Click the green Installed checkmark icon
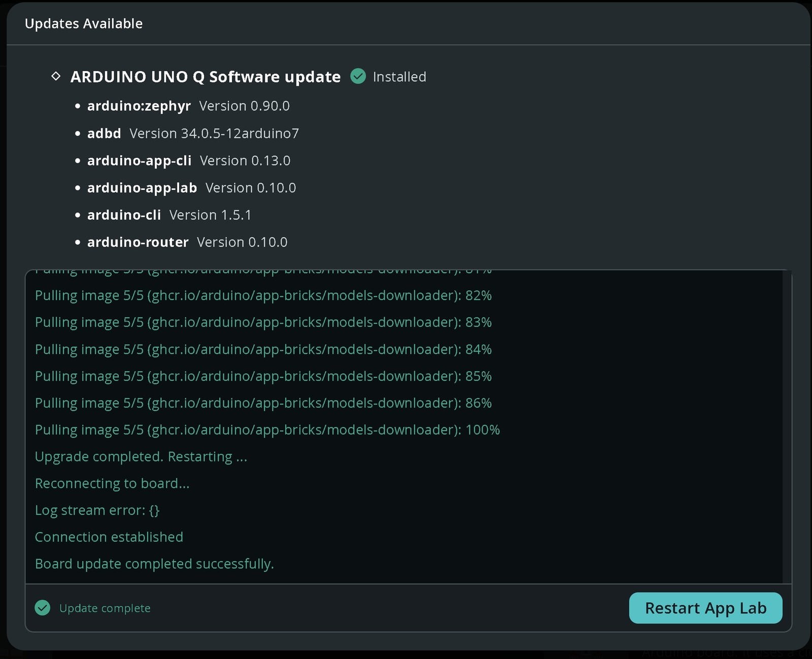812x659 pixels. (358, 76)
